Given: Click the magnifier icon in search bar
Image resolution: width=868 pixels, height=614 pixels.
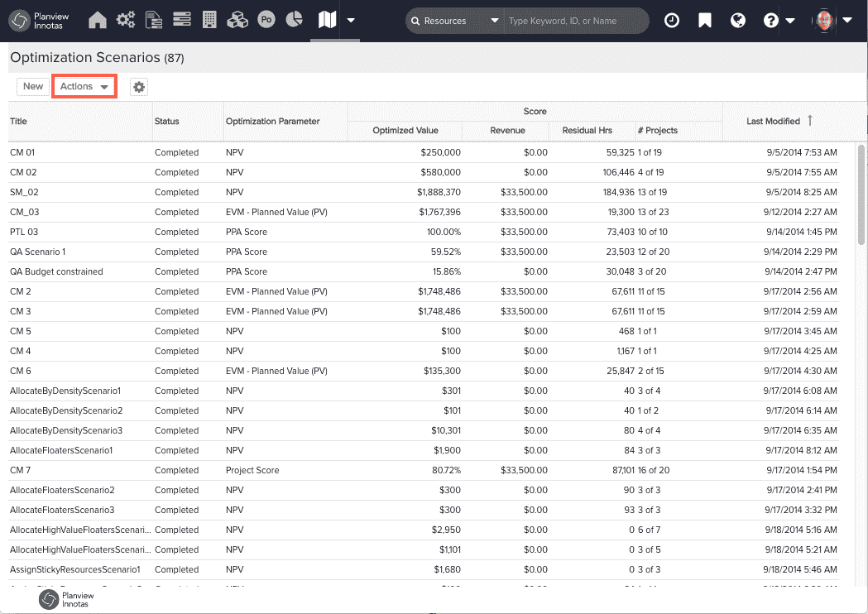Looking at the screenshot, I should pos(415,21).
